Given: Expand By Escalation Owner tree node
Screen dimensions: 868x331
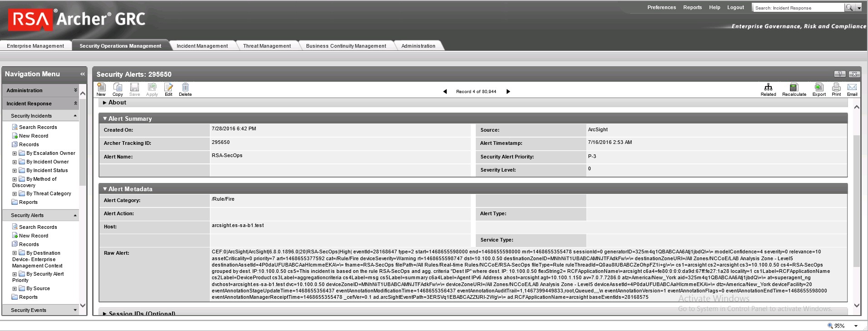Looking at the screenshot, I should (x=15, y=153).
